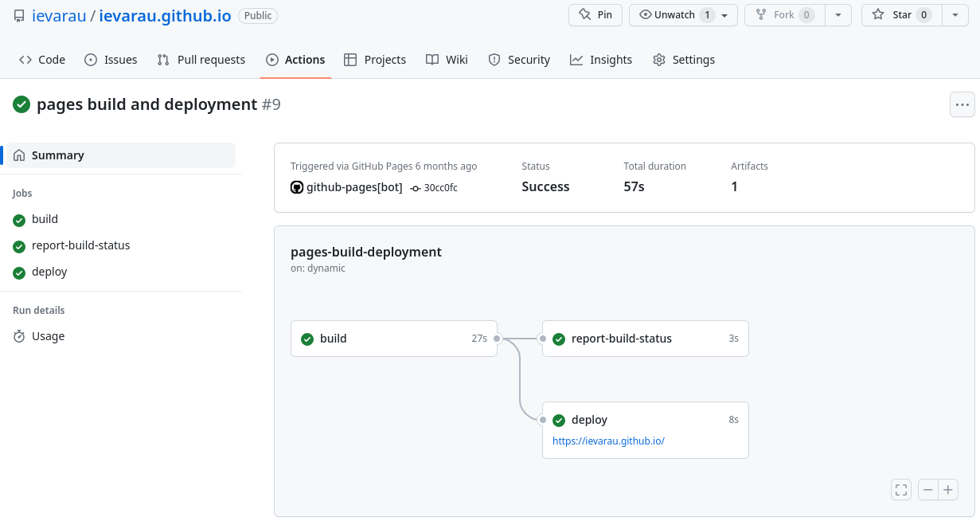The width and height of the screenshot is (980, 521).
Task: Zoom in the workflow graph with plus
Action: coord(948,490)
